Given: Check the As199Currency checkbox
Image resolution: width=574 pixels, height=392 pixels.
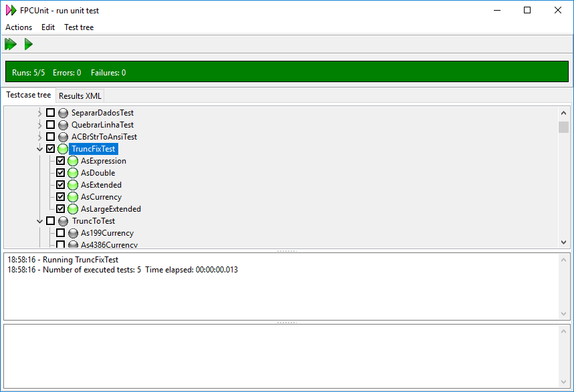Looking at the screenshot, I should [60, 233].
